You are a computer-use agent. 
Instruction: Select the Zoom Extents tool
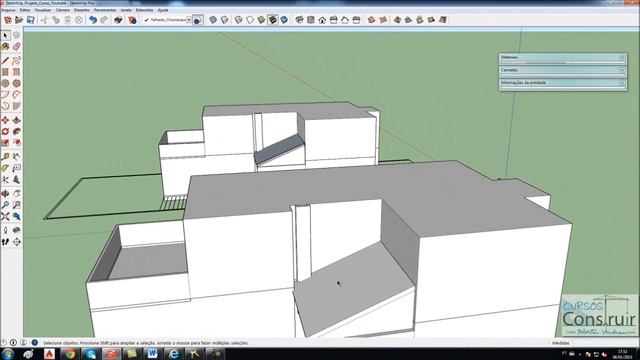pos(5,216)
